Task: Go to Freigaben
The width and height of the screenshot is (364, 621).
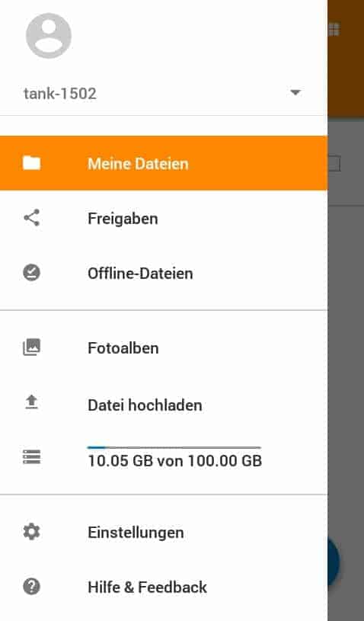Action: [164, 218]
